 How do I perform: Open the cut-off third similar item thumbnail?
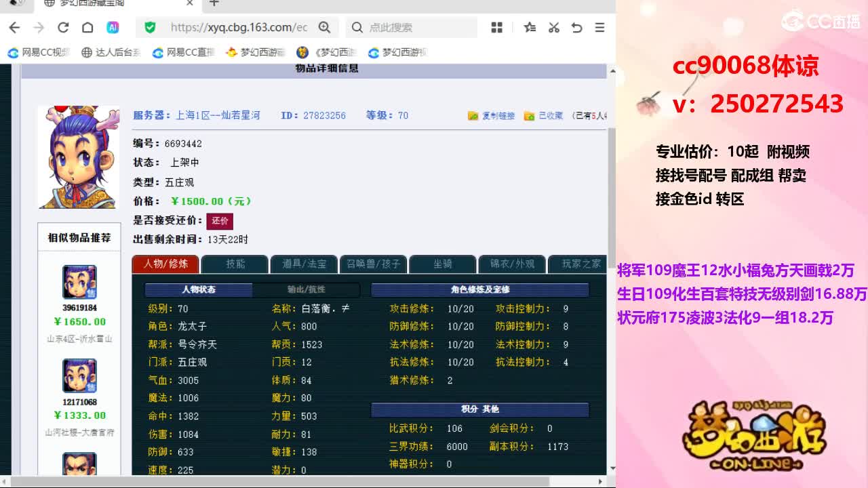point(79,464)
